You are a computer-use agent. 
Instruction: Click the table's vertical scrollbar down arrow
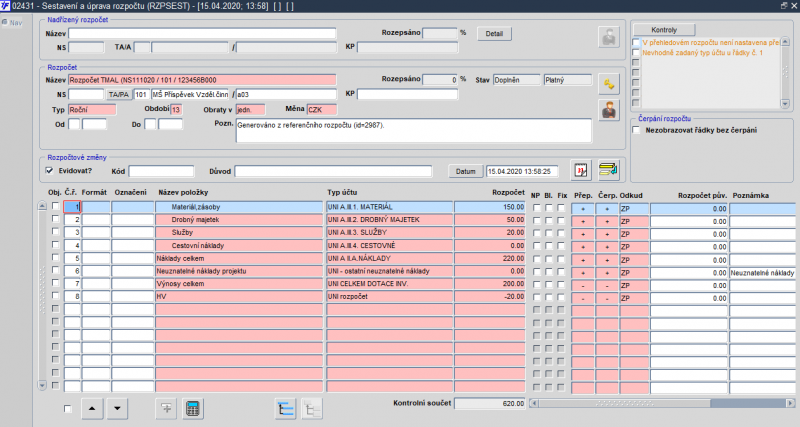42,386
